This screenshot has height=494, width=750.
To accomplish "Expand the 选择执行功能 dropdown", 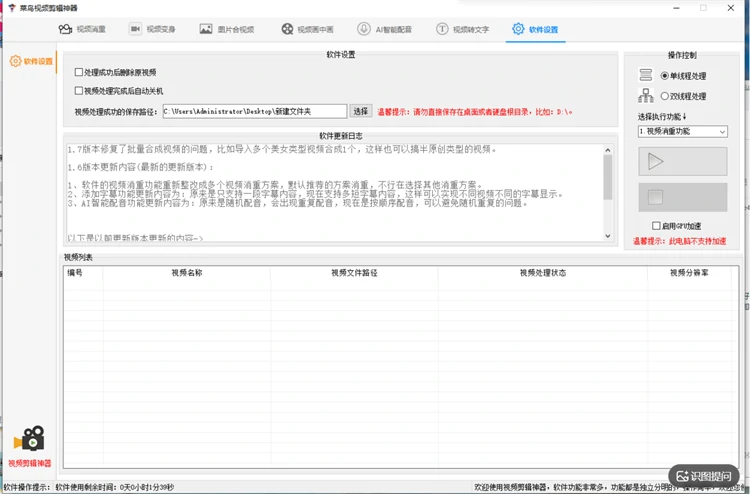I will (683, 132).
